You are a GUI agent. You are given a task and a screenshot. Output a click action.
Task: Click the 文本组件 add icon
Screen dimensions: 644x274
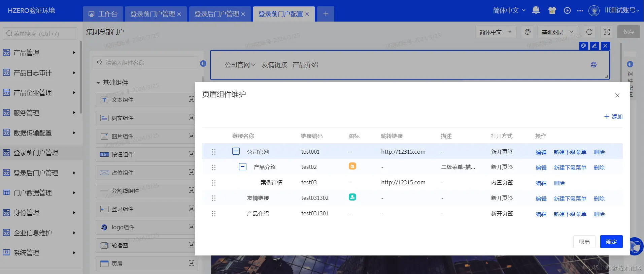[x=191, y=99]
